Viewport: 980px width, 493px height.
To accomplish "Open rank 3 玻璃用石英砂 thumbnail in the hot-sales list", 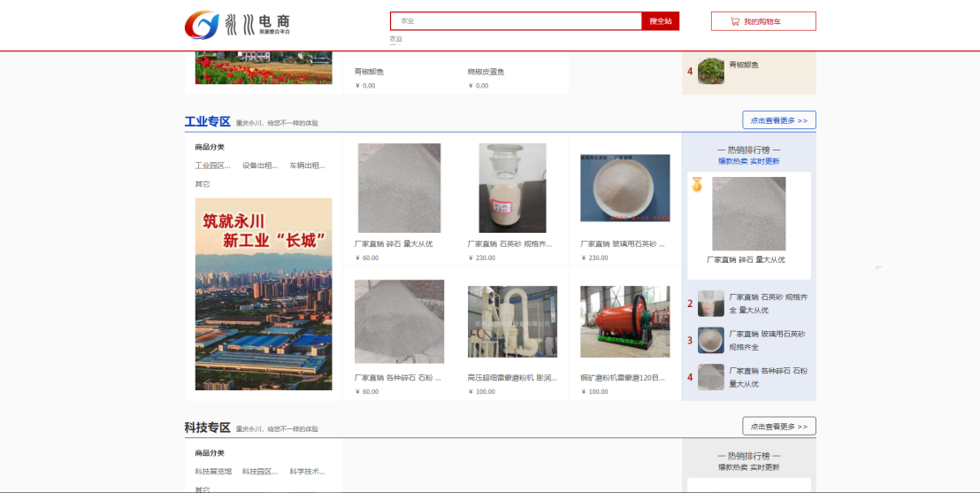I will (710, 340).
